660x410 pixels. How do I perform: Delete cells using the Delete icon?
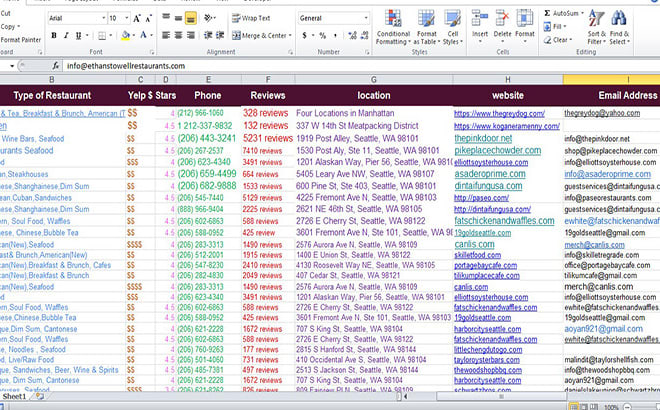[x=502, y=26]
